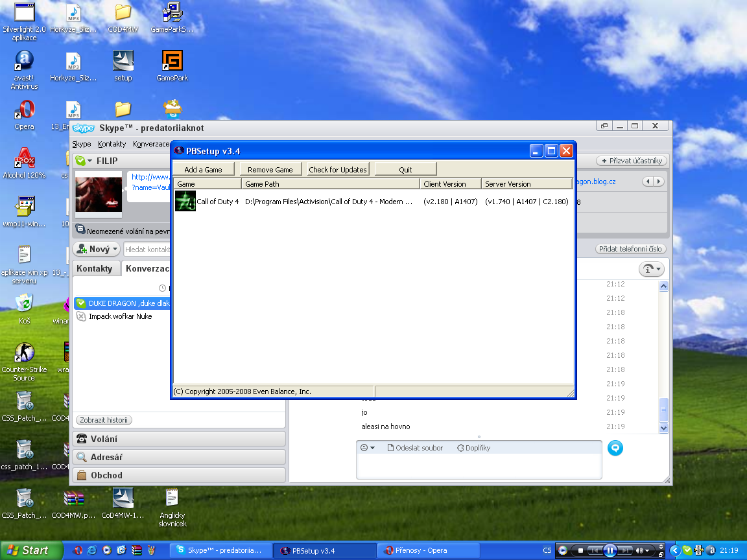Click the Skype compact view toggle button
The height and width of the screenshot is (560, 747).
click(x=604, y=126)
